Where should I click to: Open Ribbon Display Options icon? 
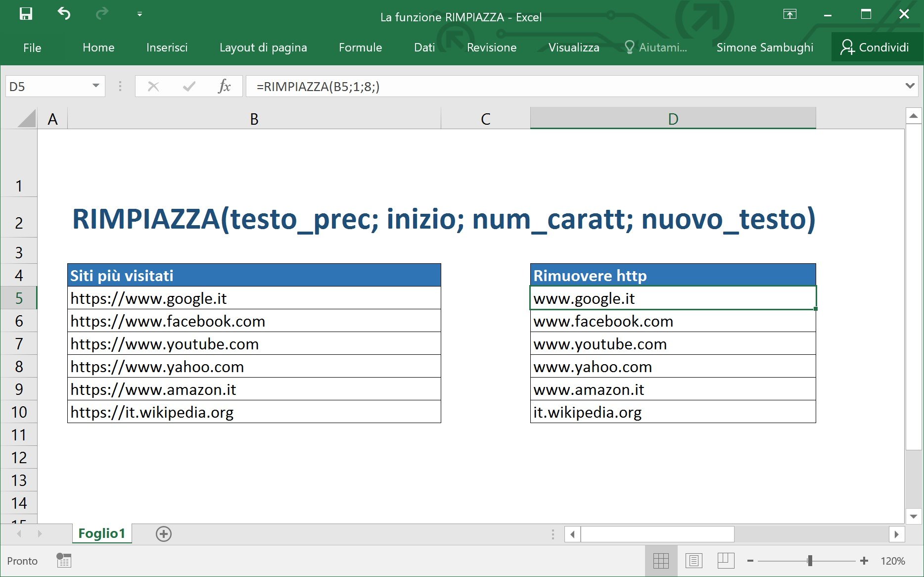tap(790, 14)
